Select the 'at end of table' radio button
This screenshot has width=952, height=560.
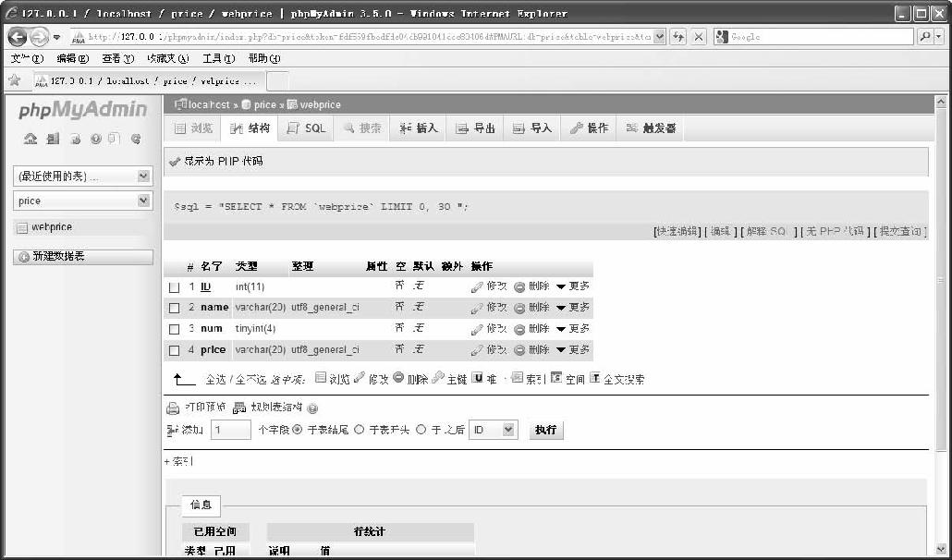click(x=298, y=430)
